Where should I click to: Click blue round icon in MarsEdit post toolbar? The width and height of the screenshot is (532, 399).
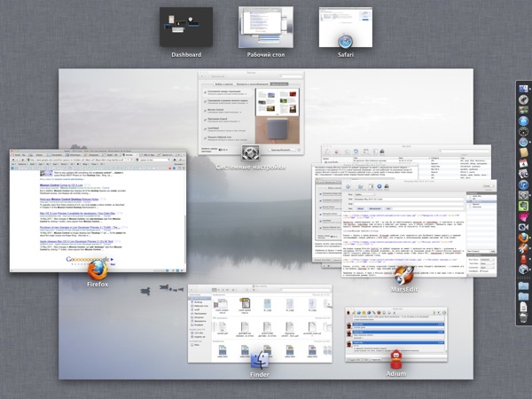[379, 186]
